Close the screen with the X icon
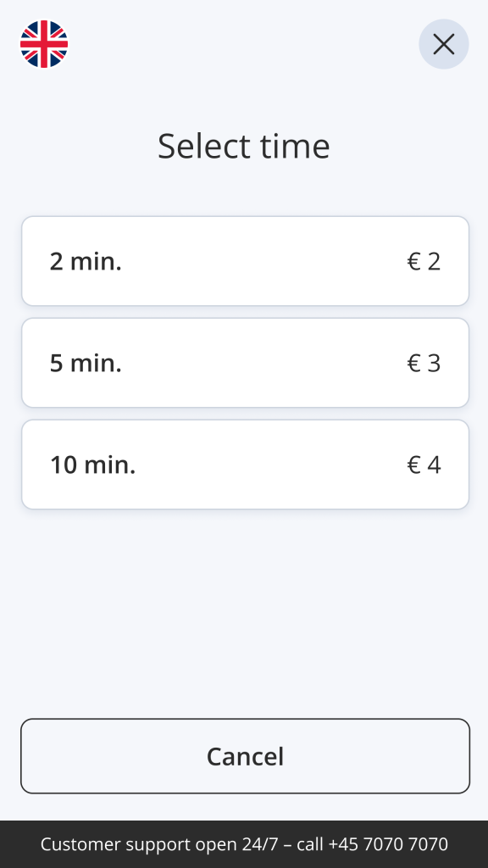This screenshot has width=488, height=868. pyautogui.click(x=444, y=44)
